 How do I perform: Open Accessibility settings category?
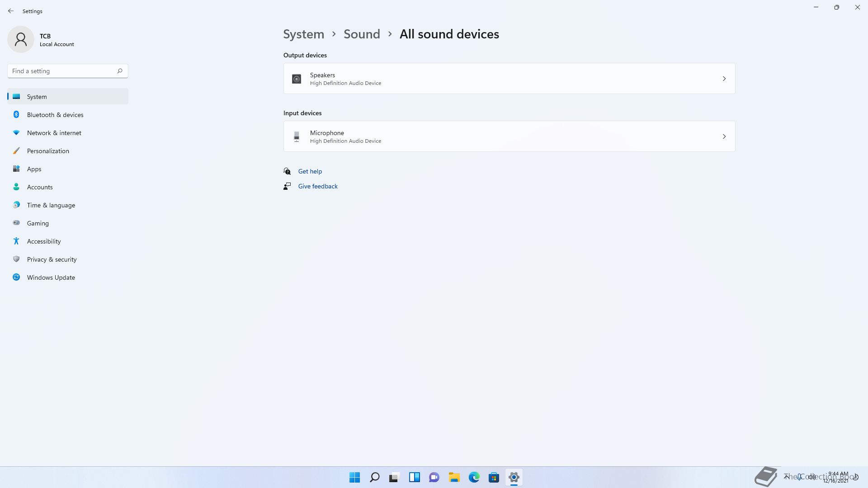(68, 241)
